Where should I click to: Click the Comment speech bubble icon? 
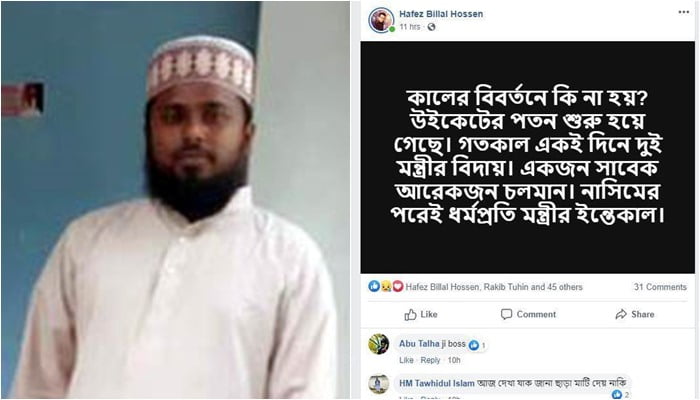506,314
